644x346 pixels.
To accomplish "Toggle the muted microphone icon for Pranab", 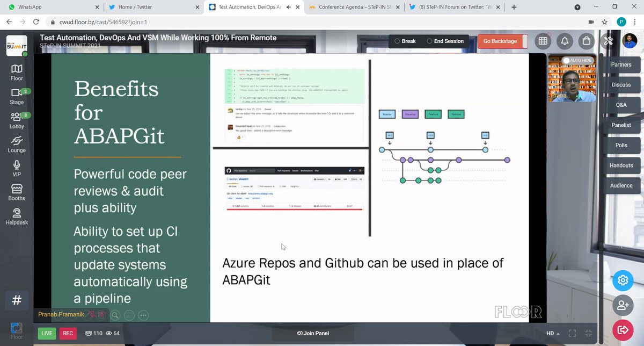I will (x=93, y=315).
